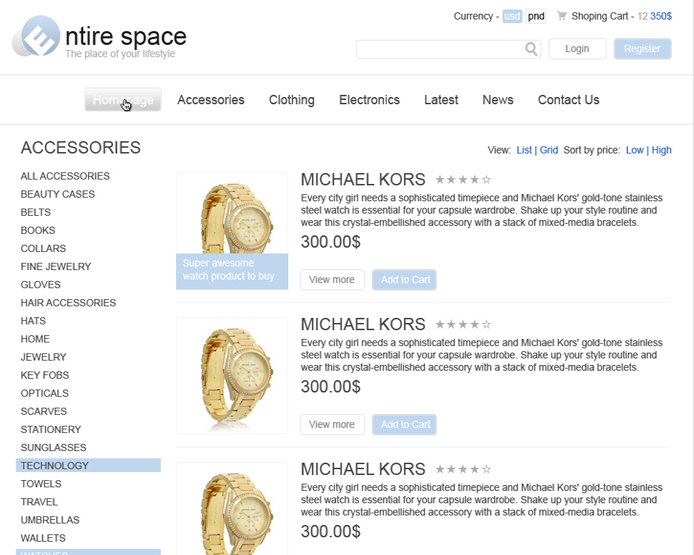Click the third product's 300.00$ price

coord(331,532)
